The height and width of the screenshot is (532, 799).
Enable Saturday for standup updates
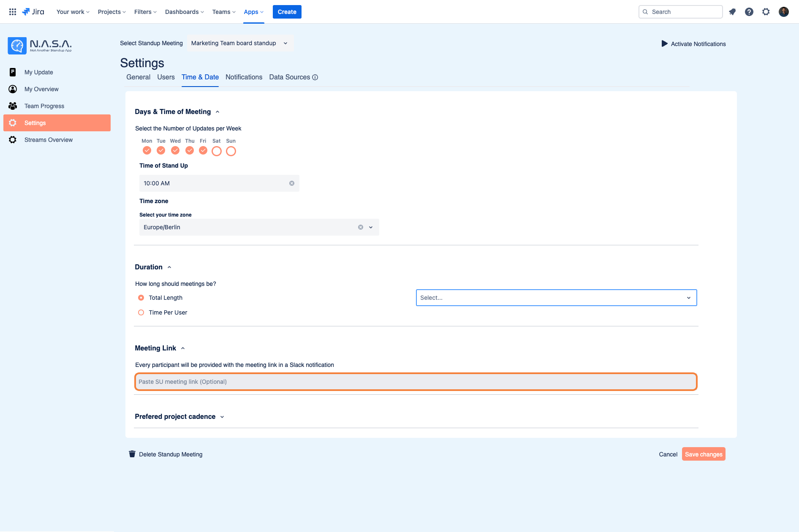[x=217, y=151]
